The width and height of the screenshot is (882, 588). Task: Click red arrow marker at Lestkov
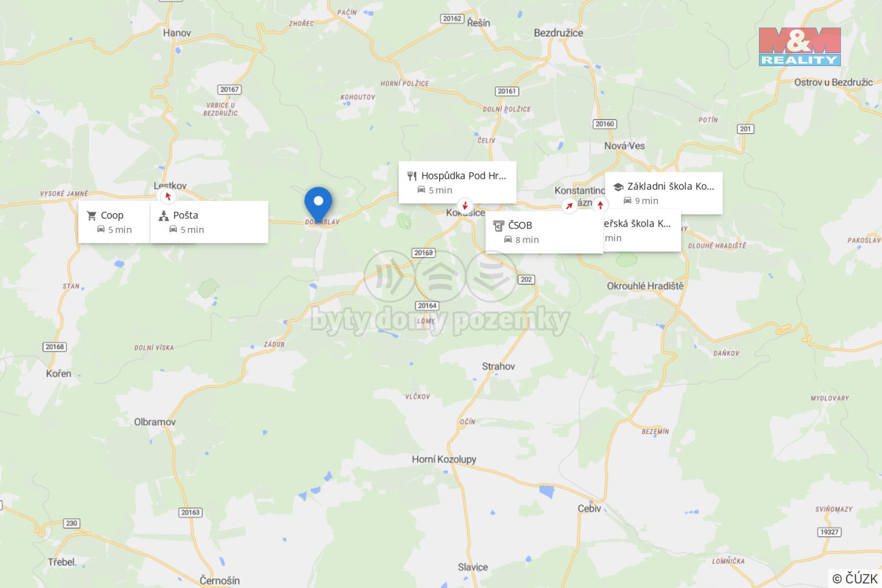tap(167, 196)
